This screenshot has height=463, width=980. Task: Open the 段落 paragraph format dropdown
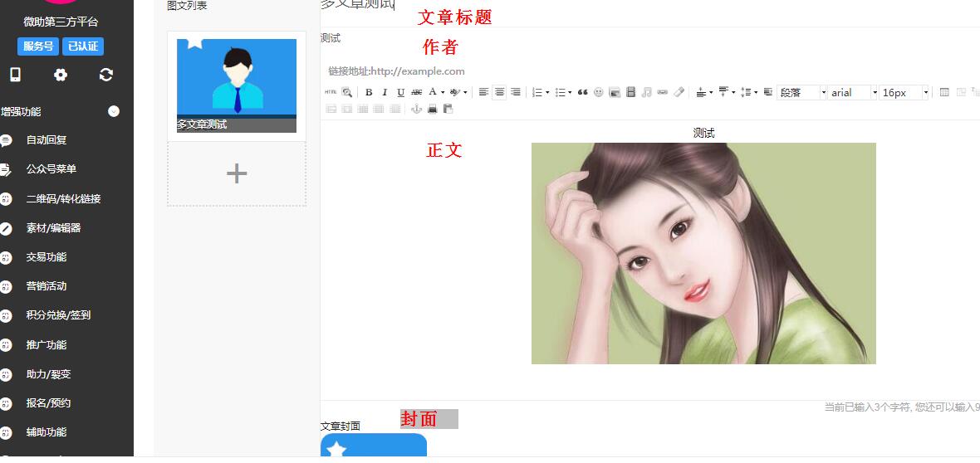802,92
